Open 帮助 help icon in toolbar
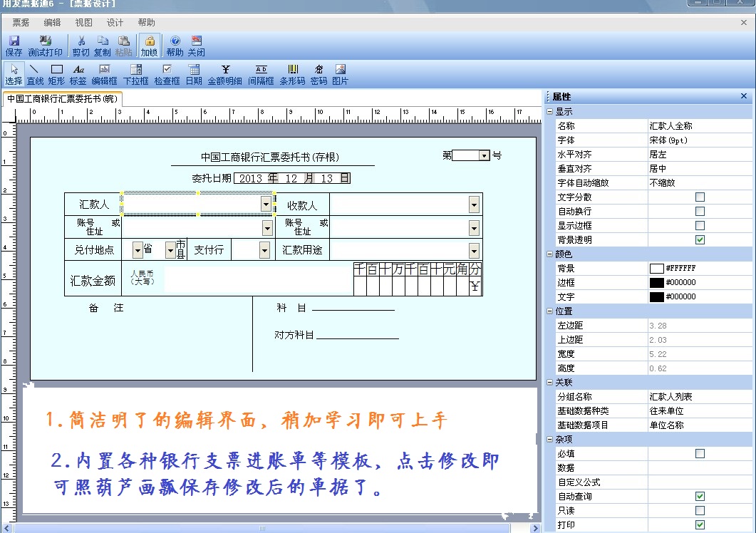 pyautogui.click(x=175, y=46)
